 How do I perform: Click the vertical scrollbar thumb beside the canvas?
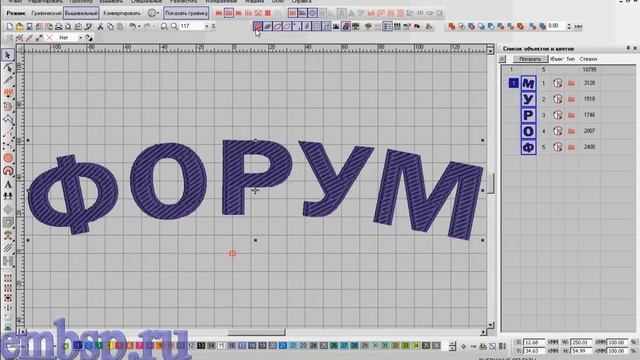(x=491, y=184)
